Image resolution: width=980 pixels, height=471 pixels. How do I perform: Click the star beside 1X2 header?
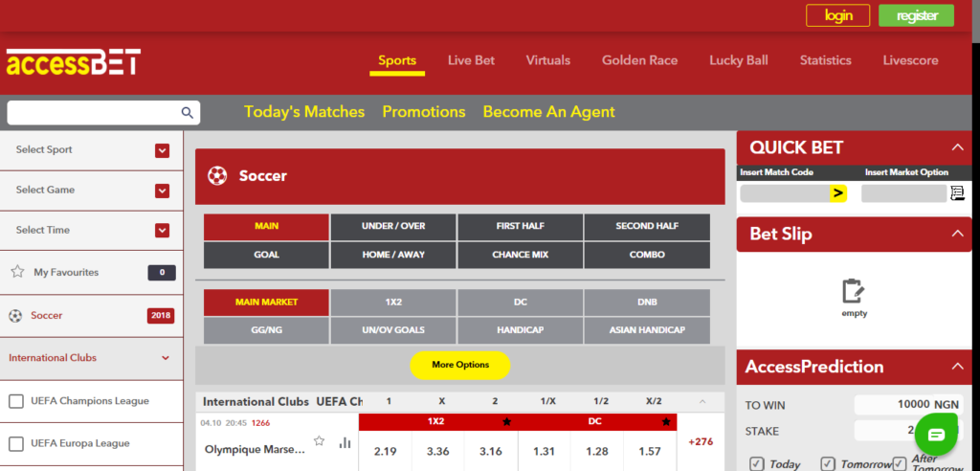(507, 421)
